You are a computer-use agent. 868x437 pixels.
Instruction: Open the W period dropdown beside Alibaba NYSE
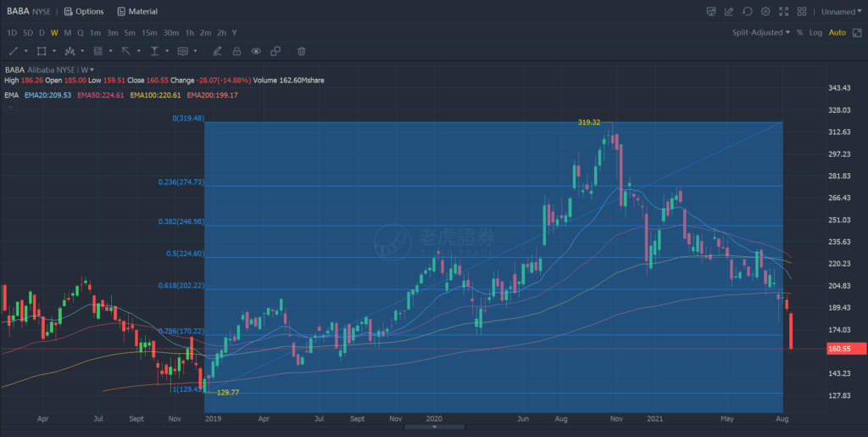point(87,70)
